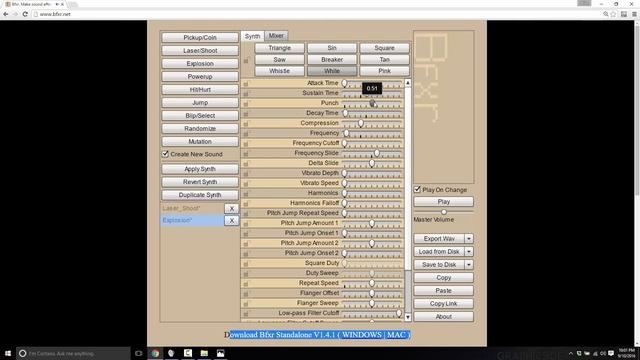Select the Tan waveform
This screenshot has height=360, width=640.
[384, 60]
